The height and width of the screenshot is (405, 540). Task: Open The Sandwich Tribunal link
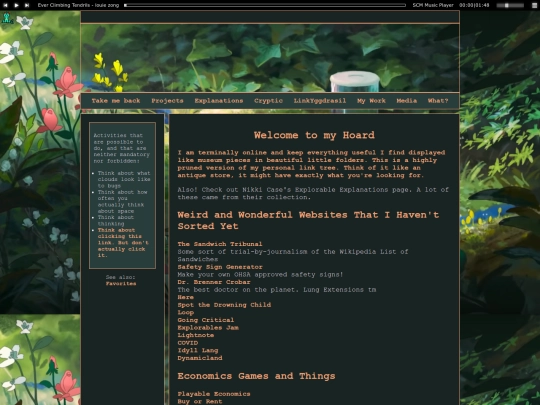(220, 244)
